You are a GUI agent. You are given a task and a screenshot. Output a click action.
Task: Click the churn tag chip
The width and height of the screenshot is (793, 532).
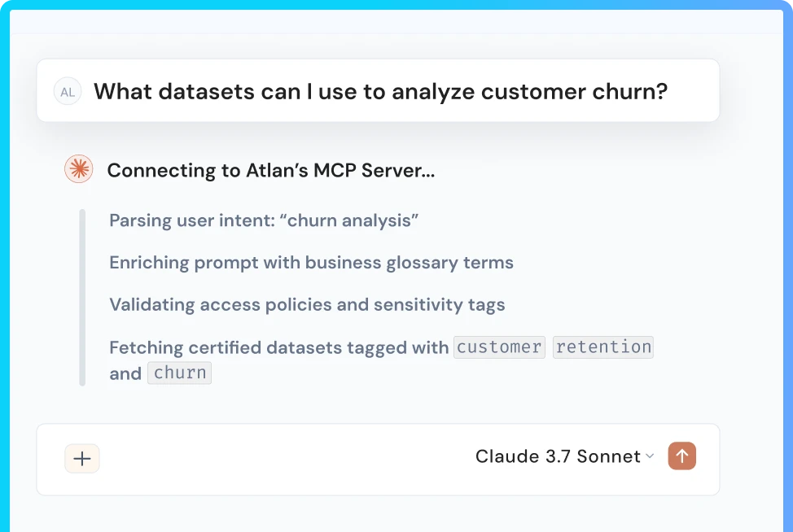180,373
